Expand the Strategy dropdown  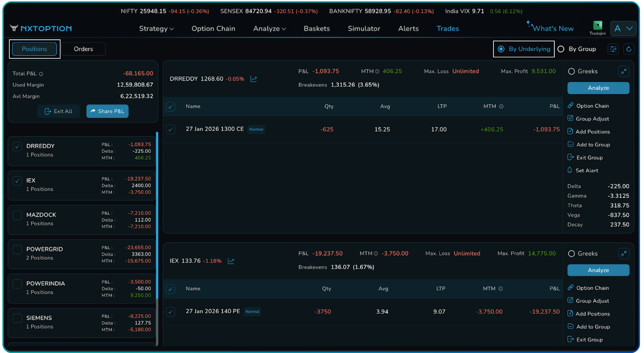point(156,29)
